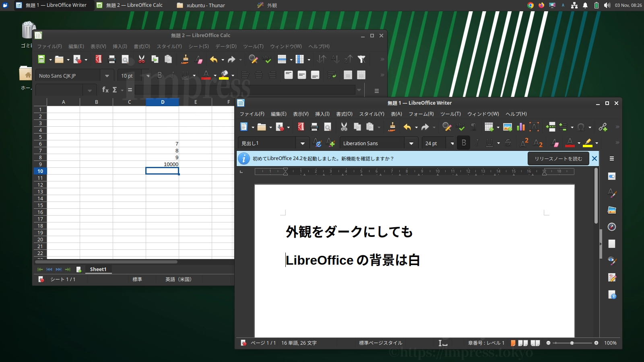The image size is (644, 362).
Task: Insert page break icon in Writer
Action: [x=551, y=127]
